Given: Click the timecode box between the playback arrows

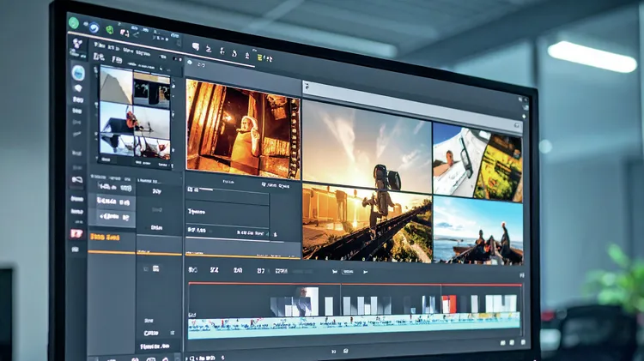Looking at the screenshot, I should click(348, 272).
